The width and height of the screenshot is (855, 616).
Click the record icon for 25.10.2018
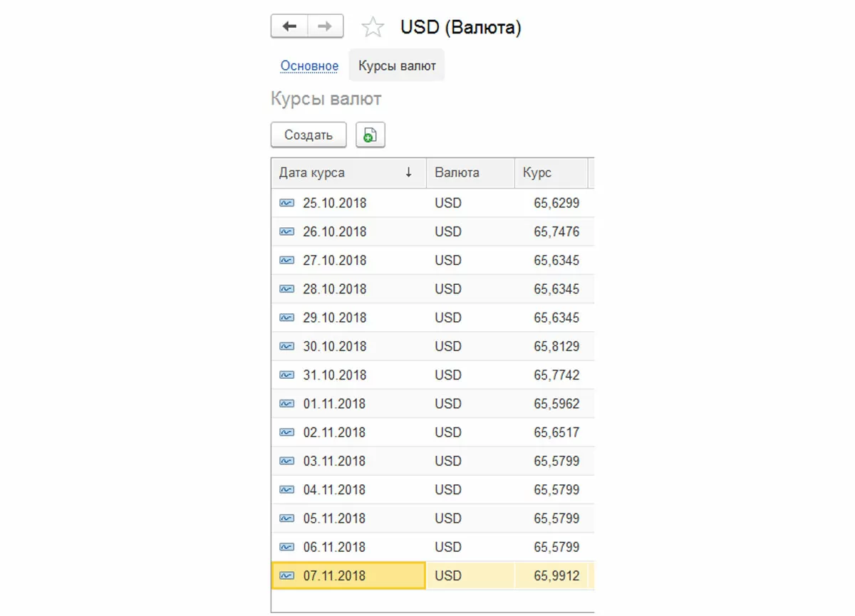point(286,203)
